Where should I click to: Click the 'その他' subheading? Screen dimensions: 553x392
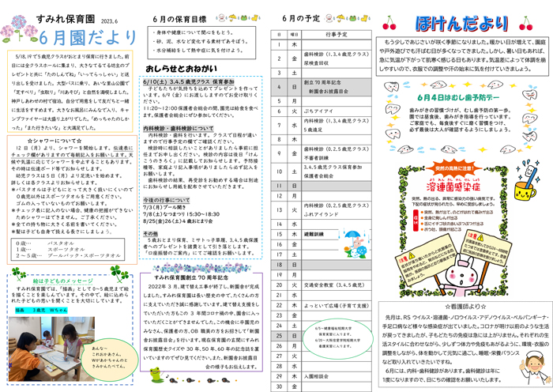(x=151, y=234)
